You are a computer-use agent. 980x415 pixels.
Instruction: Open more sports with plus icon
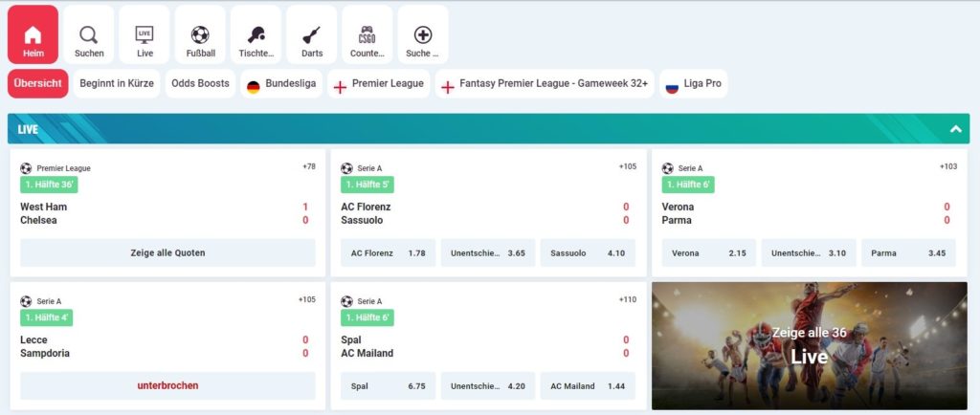(x=423, y=34)
